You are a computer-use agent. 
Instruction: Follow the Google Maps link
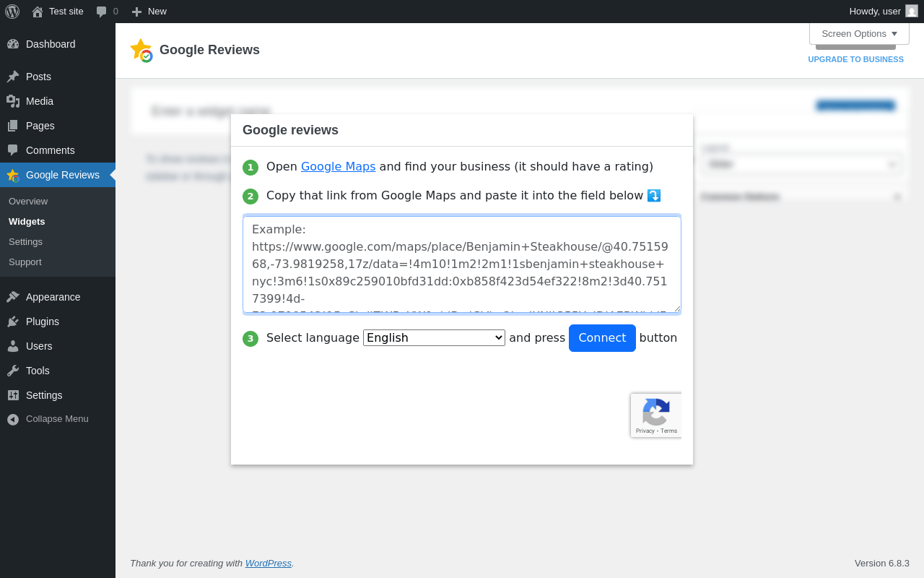click(x=338, y=167)
